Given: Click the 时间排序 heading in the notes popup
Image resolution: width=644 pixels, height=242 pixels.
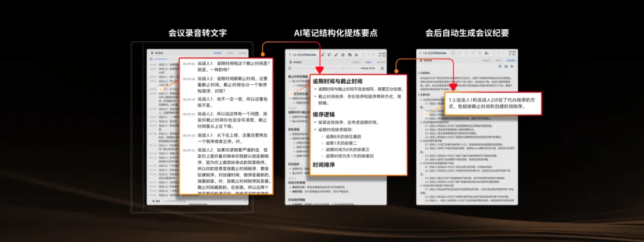Looking at the screenshot, I should (324, 165).
